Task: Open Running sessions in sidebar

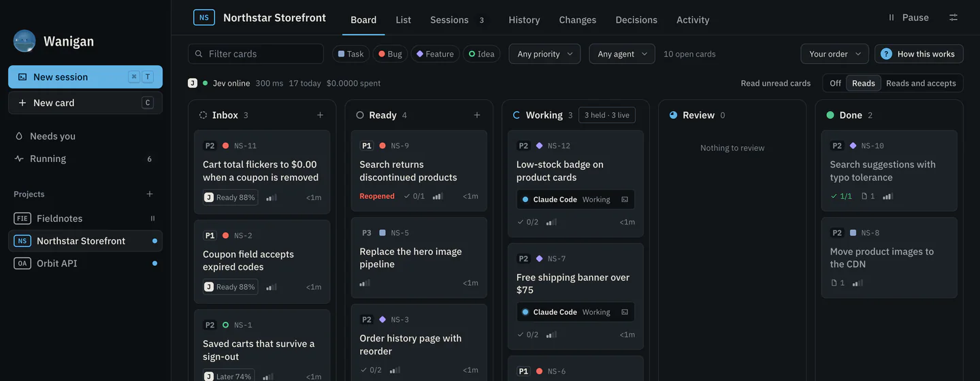Action: tap(85, 159)
